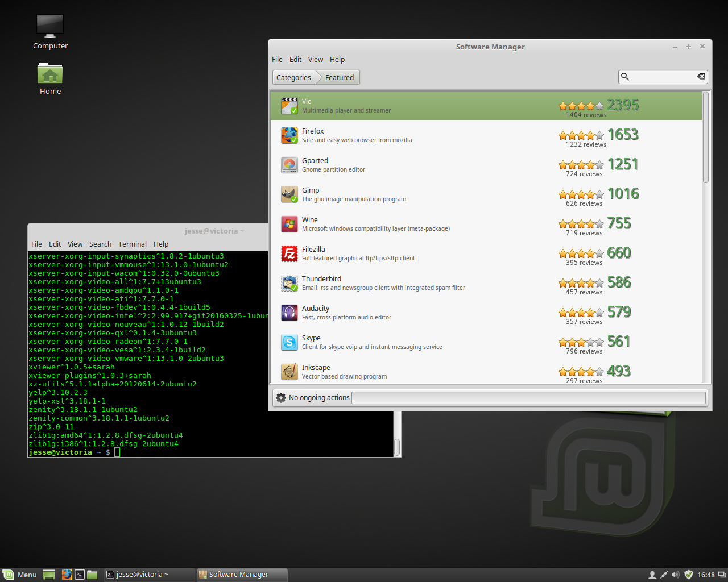Viewport: 728px width, 582px height.
Task: Click the terminal window scrollbar
Action: click(397, 447)
